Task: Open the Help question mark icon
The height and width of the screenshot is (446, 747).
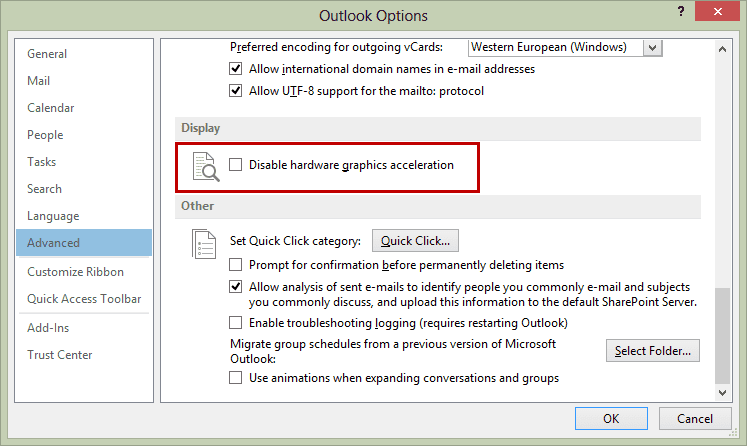Action: click(x=681, y=11)
